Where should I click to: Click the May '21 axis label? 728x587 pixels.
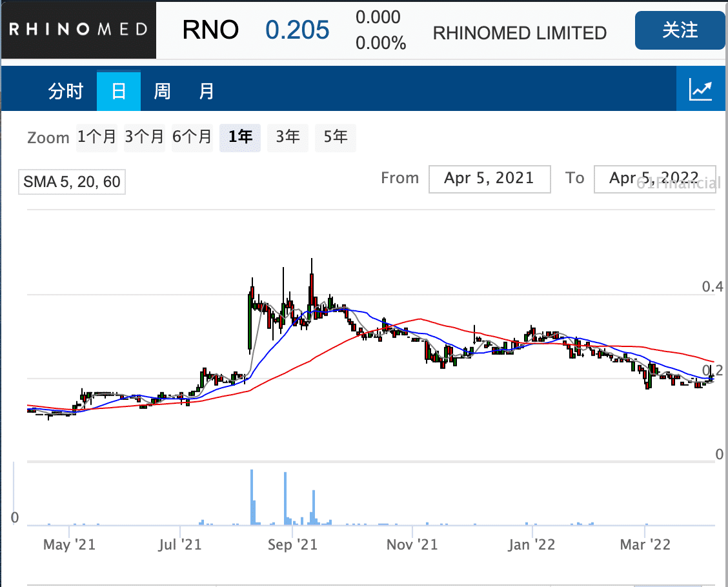[69, 544]
